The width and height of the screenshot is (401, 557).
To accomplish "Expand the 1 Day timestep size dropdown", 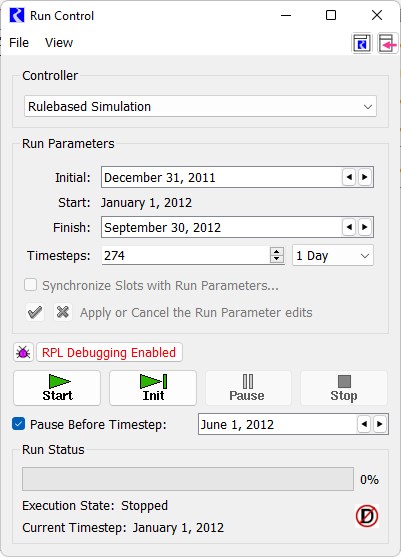I will (x=333, y=255).
